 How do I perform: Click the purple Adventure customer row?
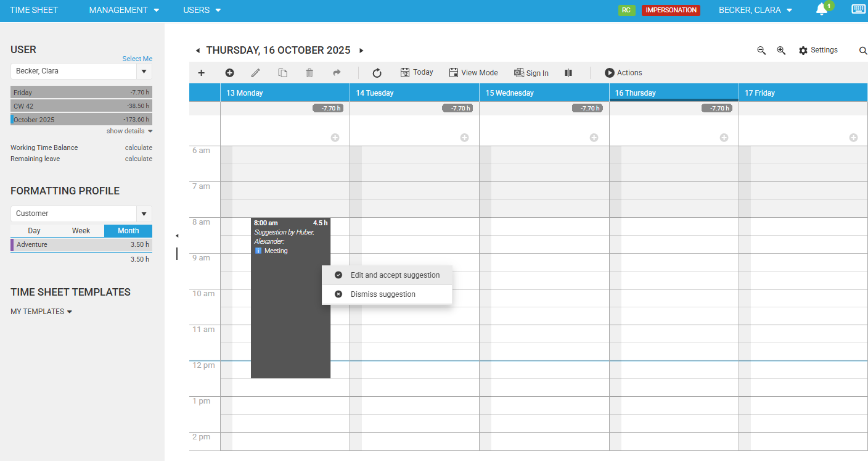coord(80,245)
